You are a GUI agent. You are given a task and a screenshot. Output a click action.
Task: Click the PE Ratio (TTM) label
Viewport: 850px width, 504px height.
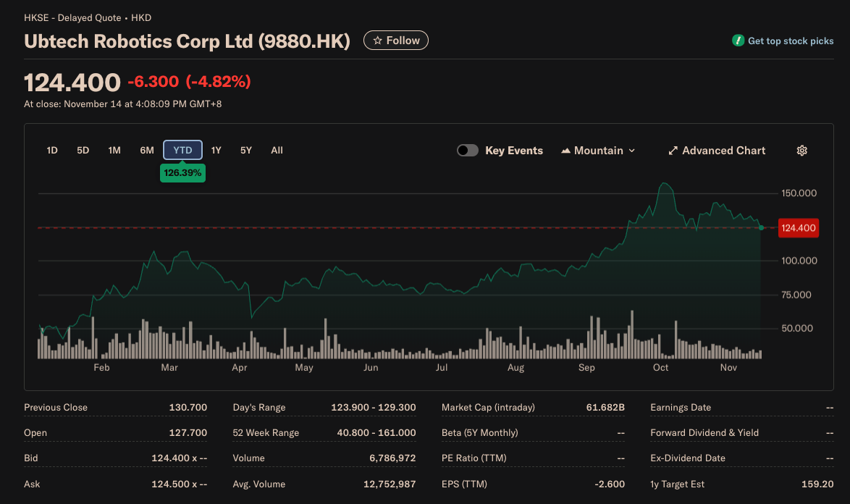click(x=474, y=458)
